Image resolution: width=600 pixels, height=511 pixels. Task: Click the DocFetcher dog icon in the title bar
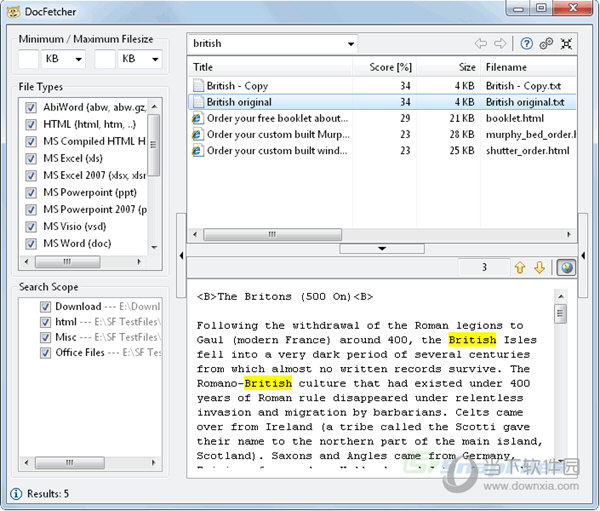coord(13,12)
